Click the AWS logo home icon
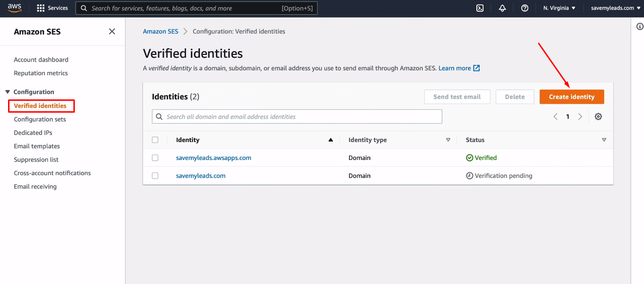The image size is (644, 284). 15,8
